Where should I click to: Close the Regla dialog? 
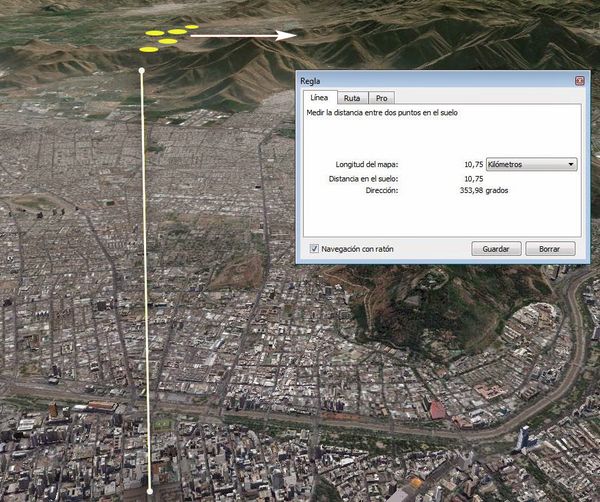pyautogui.click(x=579, y=80)
